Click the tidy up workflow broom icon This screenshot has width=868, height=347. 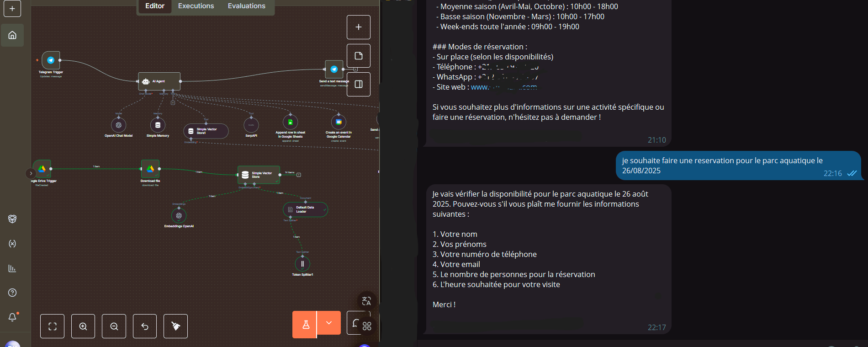click(175, 326)
